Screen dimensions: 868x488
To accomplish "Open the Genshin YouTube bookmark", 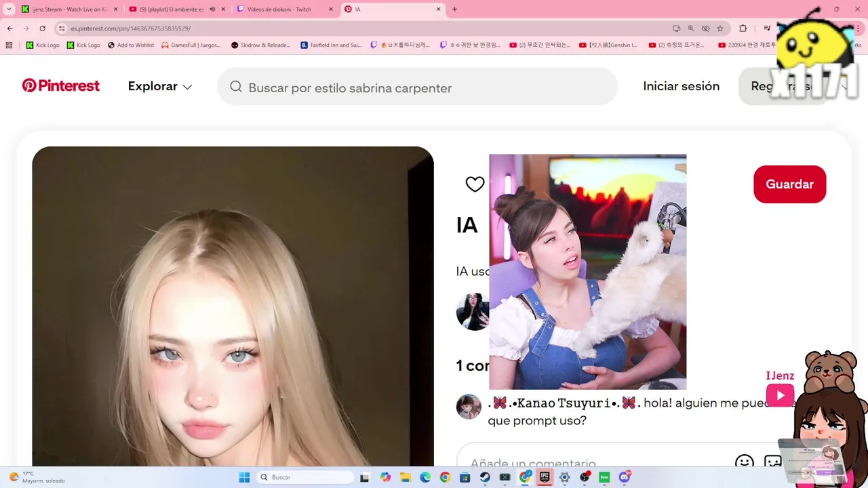I will [608, 45].
